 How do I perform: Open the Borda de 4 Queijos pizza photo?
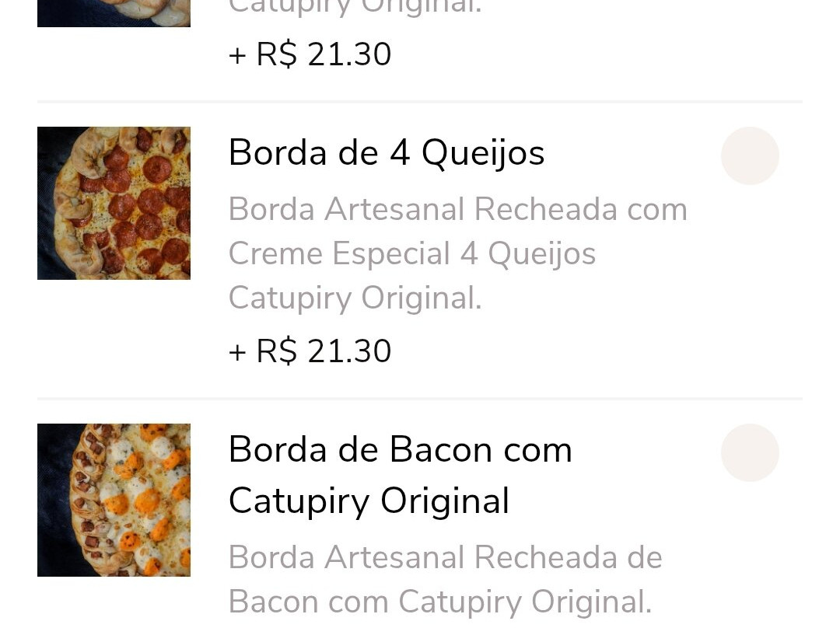114,203
